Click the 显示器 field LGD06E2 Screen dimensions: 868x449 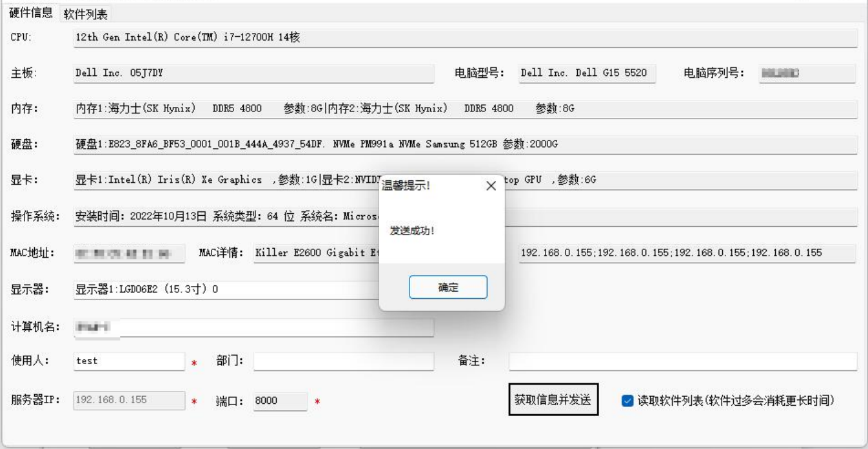[226, 290]
